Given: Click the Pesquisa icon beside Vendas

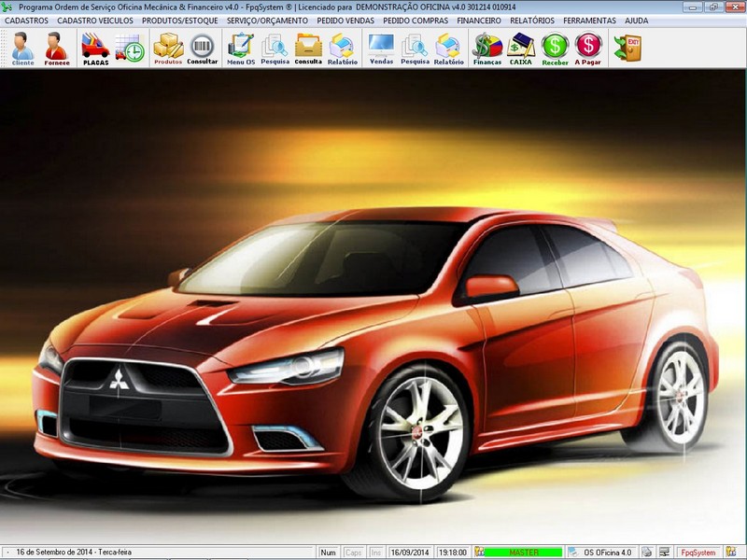Looking at the screenshot, I should [x=415, y=49].
